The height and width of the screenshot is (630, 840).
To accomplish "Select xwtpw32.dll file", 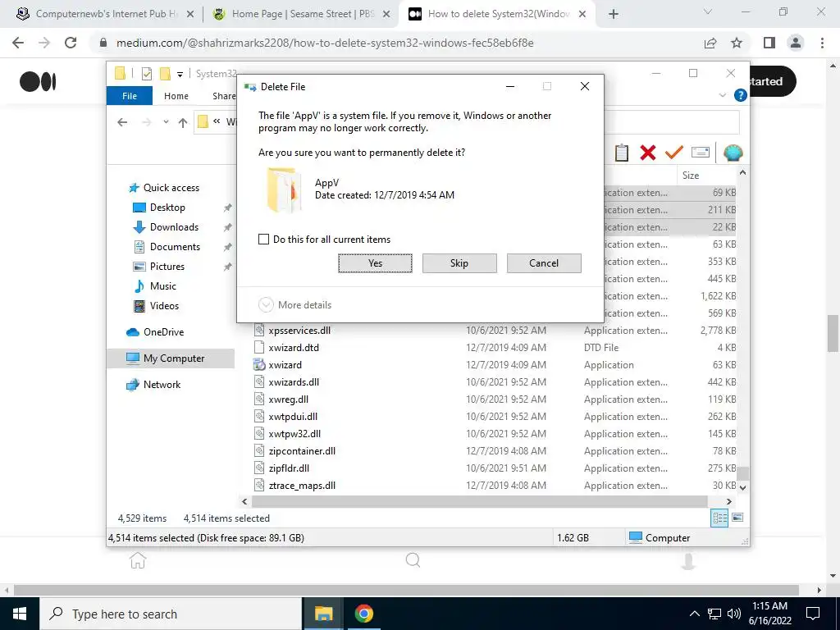I will pos(294,433).
